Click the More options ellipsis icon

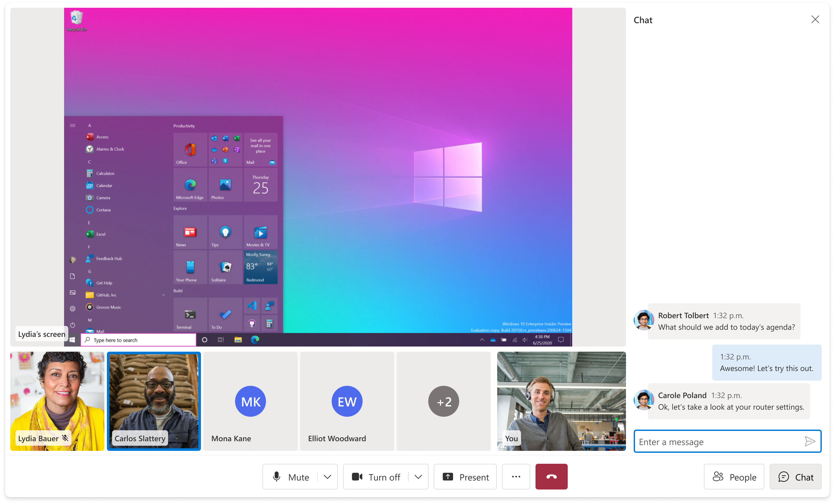516,477
